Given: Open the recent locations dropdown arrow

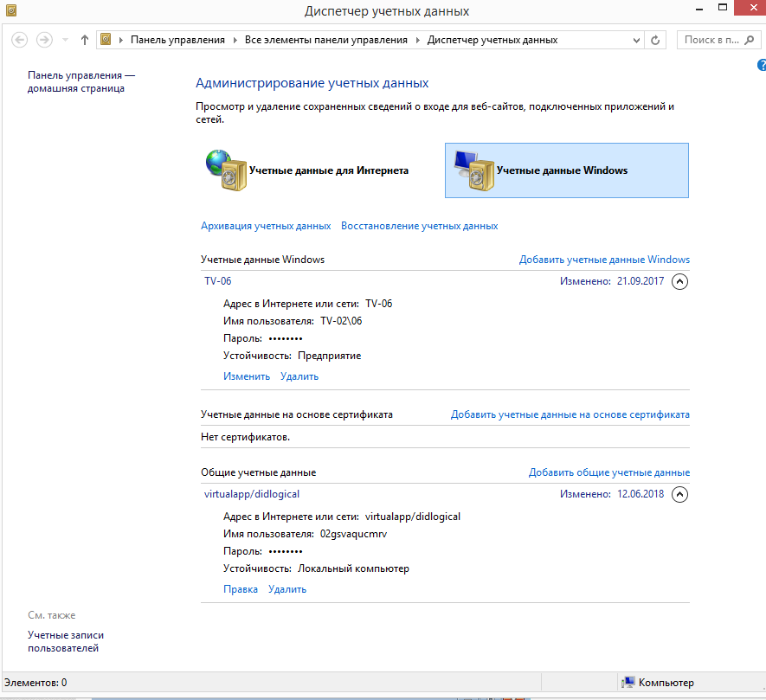Looking at the screenshot, I should 65,41.
